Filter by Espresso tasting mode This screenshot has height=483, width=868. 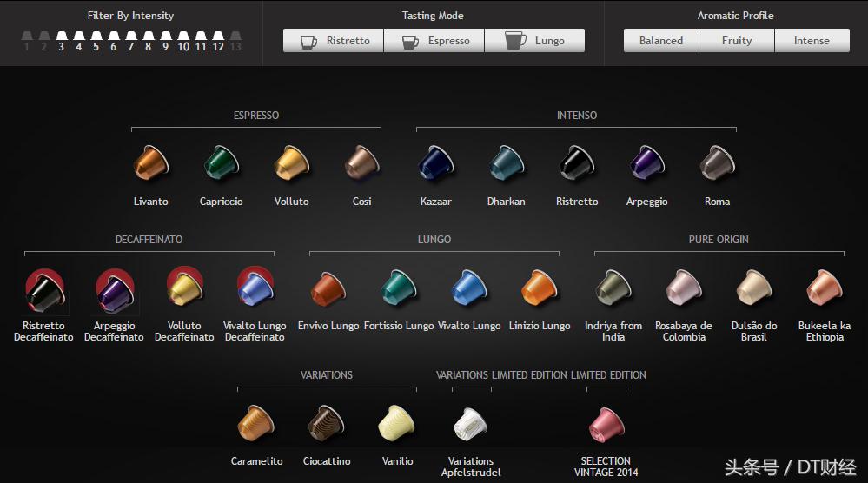click(434, 40)
